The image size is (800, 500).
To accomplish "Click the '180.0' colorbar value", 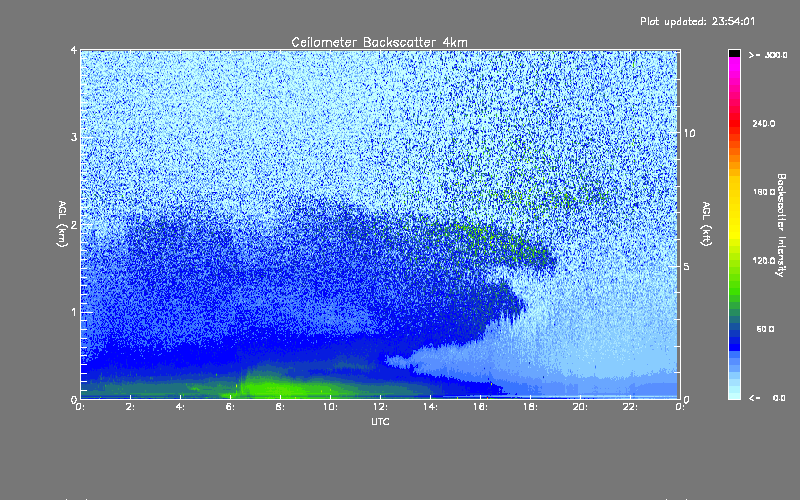I will [764, 192].
